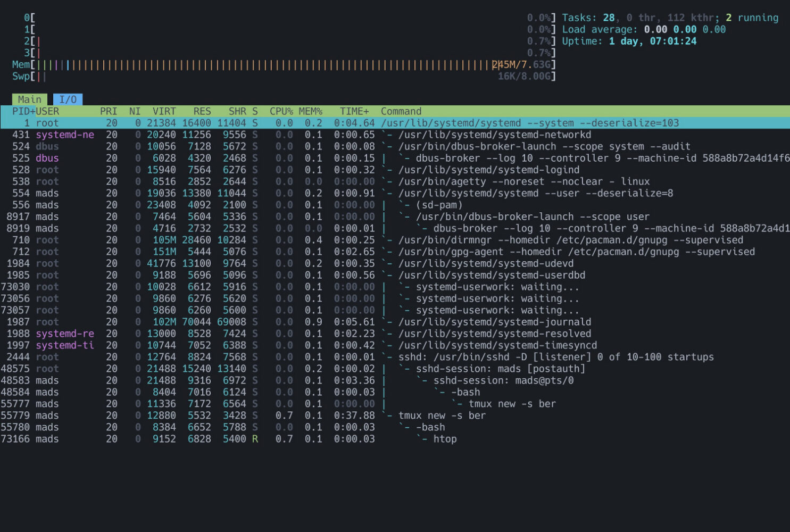The width and height of the screenshot is (790, 532).
Task: Open the I/O tab
Action: (68, 99)
